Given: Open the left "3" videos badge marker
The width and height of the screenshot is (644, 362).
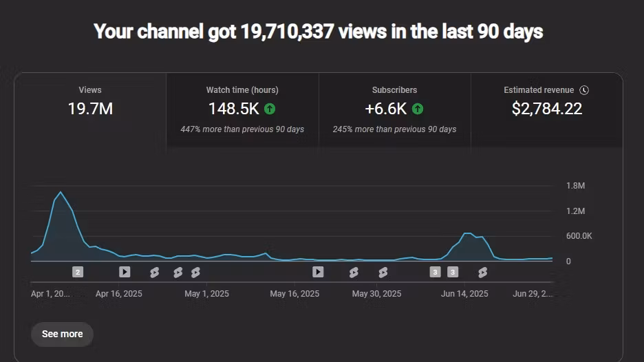Looking at the screenshot, I should 435,272.
